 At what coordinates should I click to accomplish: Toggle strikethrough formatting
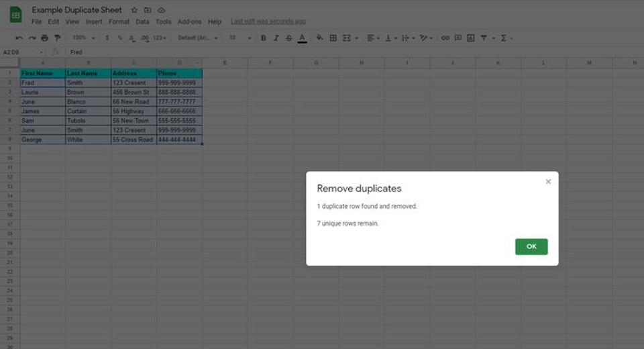coord(288,38)
